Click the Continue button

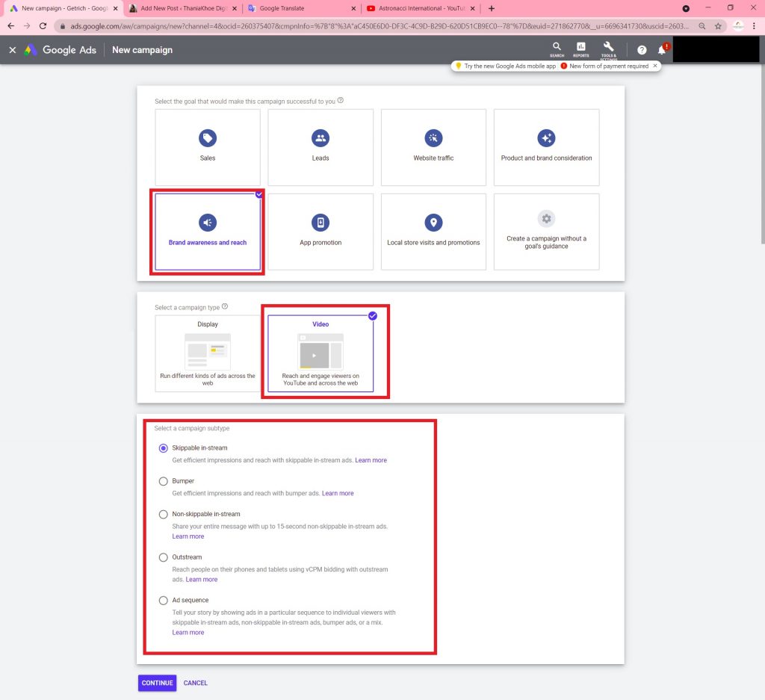(157, 683)
